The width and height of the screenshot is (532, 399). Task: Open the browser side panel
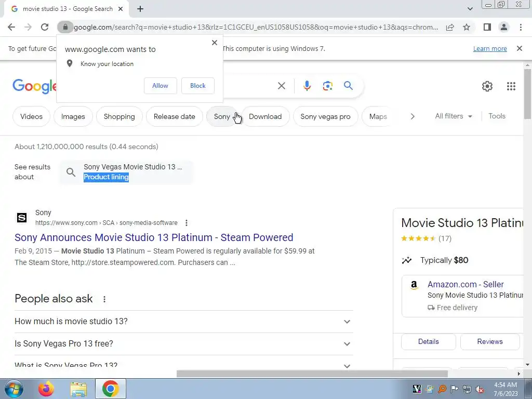pyautogui.click(x=487, y=27)
